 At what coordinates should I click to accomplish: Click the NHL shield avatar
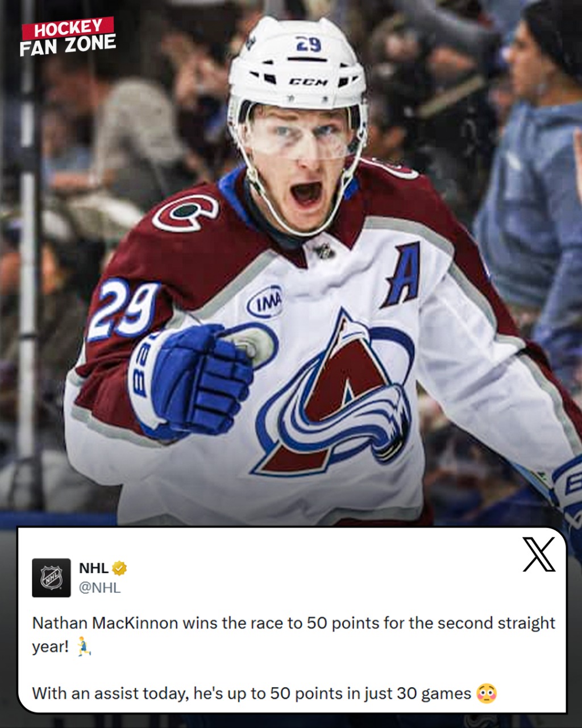[51, 577]
